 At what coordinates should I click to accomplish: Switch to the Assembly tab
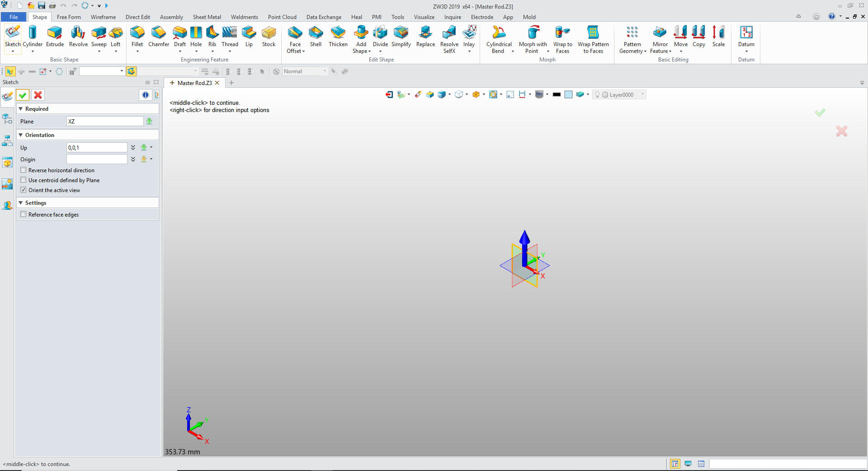171,17
